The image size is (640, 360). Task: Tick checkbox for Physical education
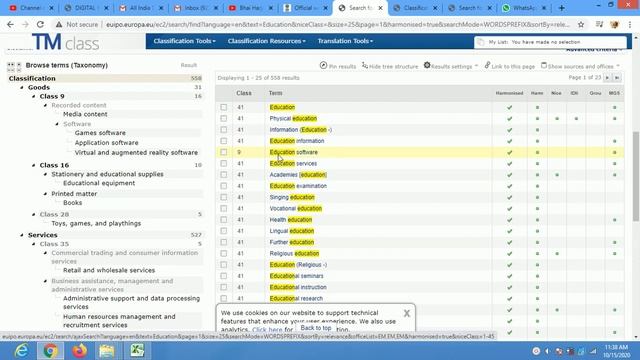point(224,118)
